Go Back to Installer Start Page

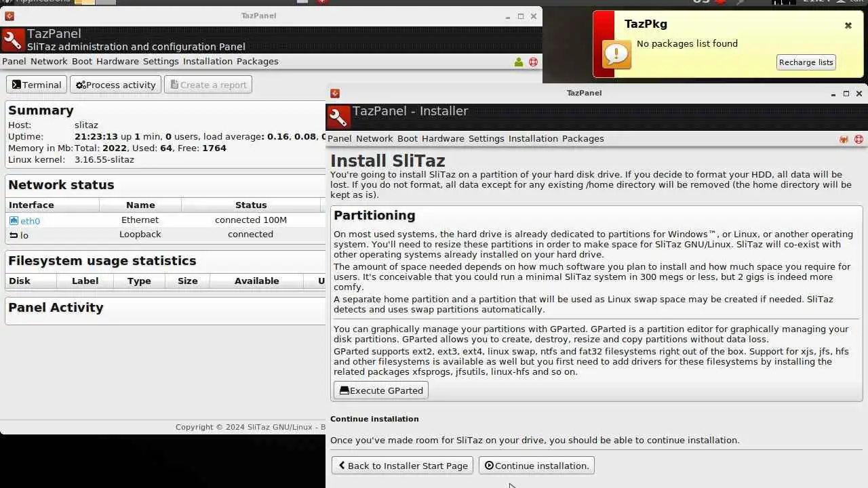click(402, 466)
